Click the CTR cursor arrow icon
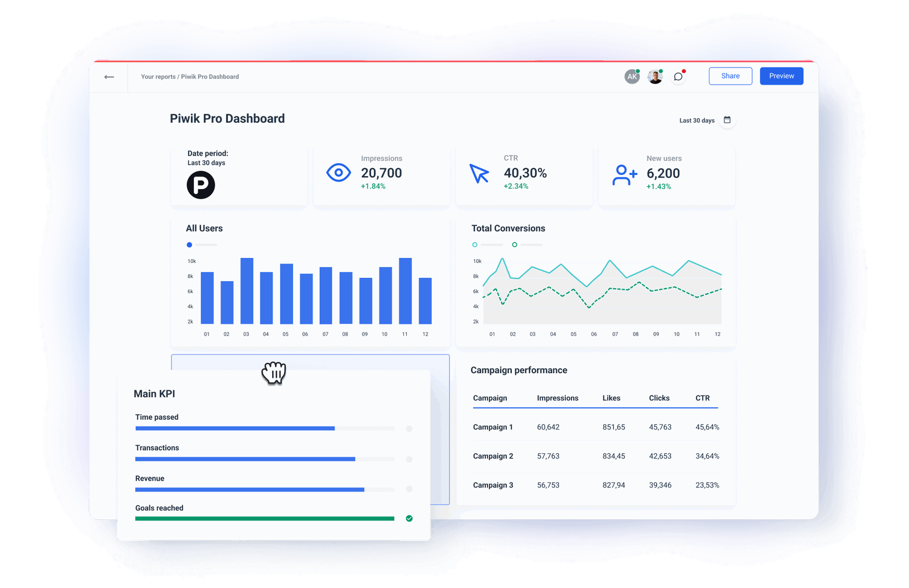This screenshot has width=909, height=588. pyautogui.click(x=479, y=173)
